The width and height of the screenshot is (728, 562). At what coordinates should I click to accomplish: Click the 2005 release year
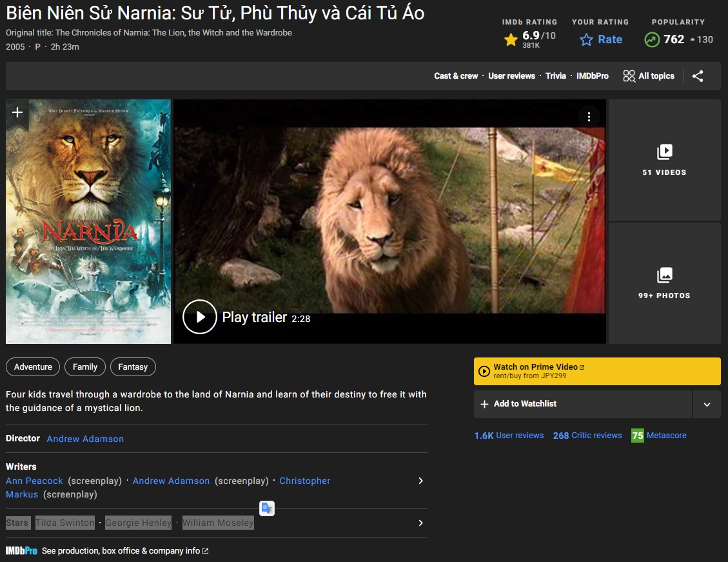[x=15, y=47]
